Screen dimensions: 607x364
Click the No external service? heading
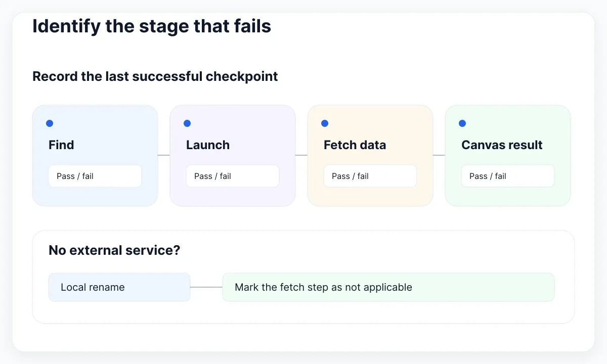pyautogui.click(x=114, y=250)
